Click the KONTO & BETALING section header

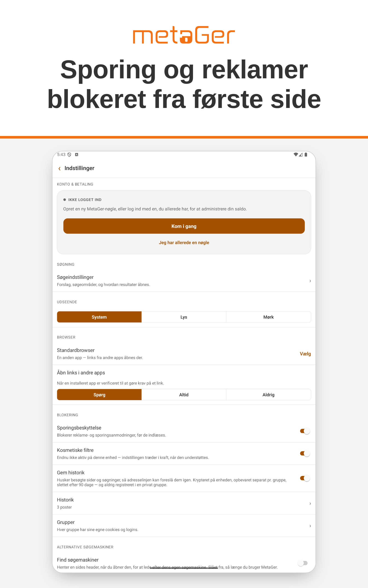75,184
